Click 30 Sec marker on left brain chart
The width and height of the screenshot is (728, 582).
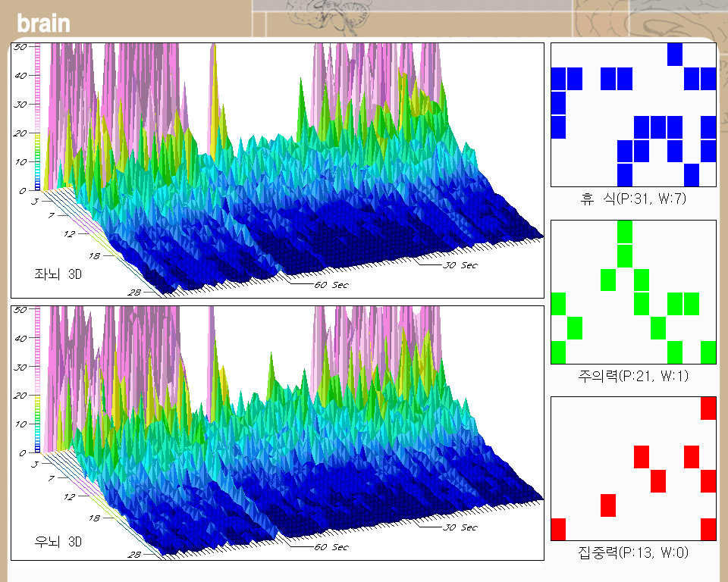[459, 265]
